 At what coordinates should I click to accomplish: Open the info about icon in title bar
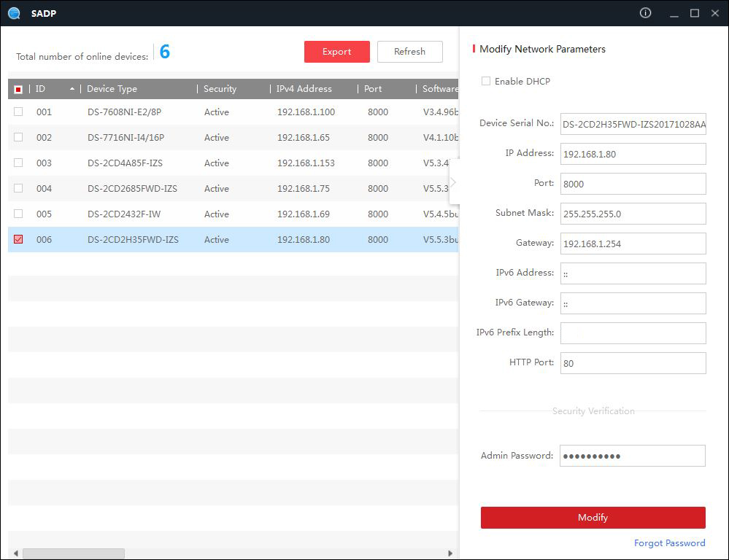645,13
